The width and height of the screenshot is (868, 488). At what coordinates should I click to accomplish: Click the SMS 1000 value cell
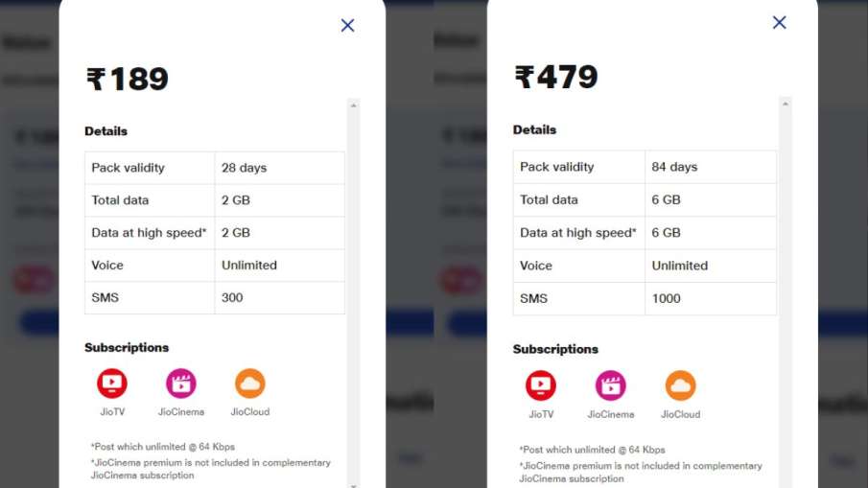710,298
